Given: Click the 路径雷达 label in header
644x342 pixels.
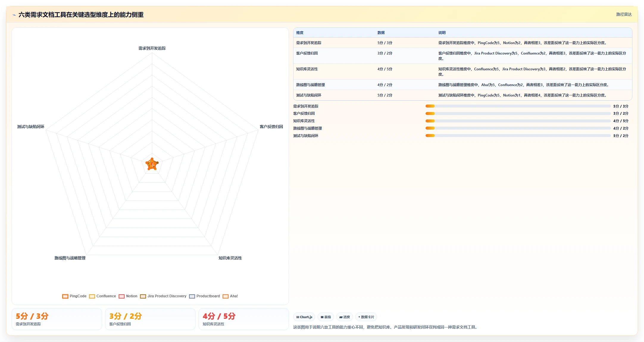Looking at the screenshot, I should pyautogui.click(x=624, y=14).
